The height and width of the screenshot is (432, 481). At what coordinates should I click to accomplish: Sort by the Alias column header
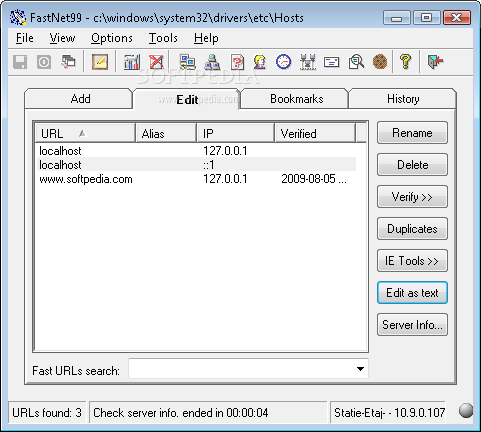pos(166,133)
